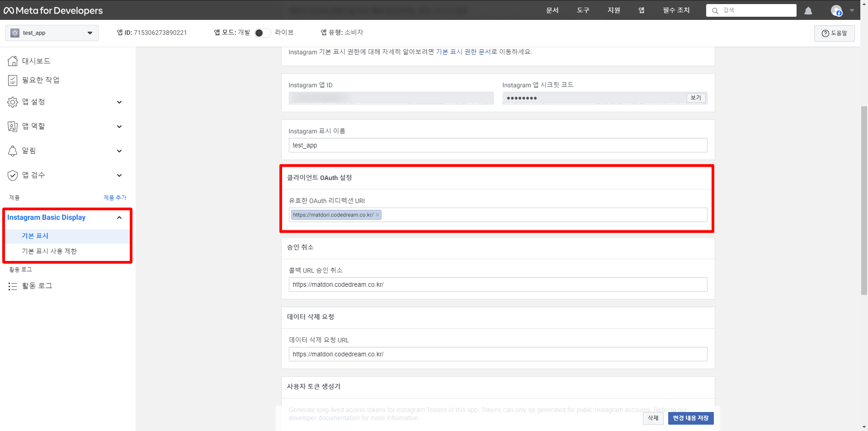Click the 보기 button for secret code
Viewport: 868px width, 431px height.
[x=696, y=98]
